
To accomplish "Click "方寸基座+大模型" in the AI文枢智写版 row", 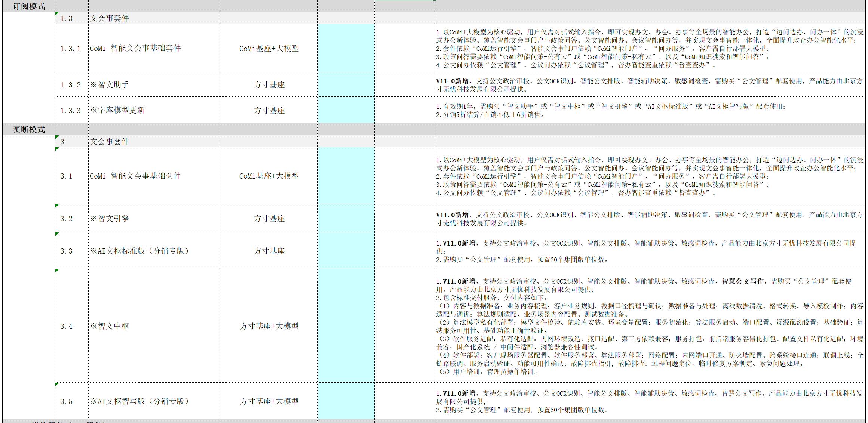I will coord(269,401).
